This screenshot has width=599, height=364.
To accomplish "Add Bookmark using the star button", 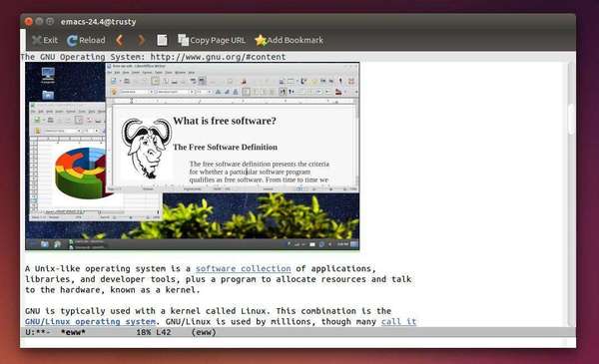I will tap(290, 40).
